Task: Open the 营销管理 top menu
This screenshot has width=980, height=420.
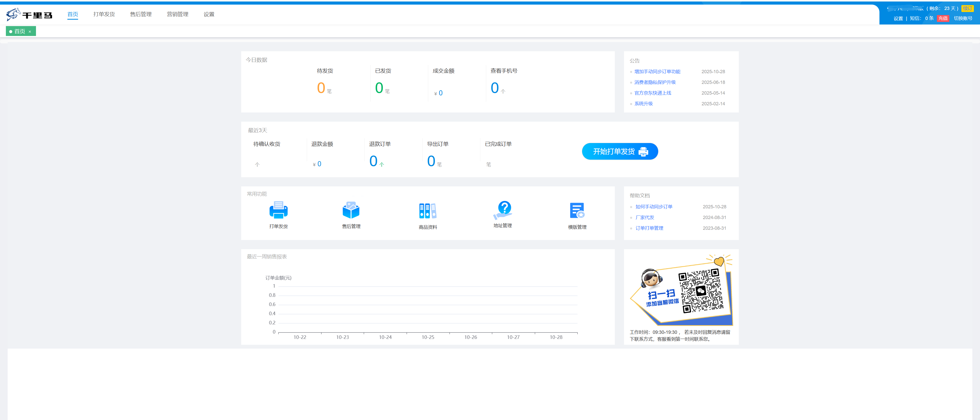Action: (x=177, y=15)
